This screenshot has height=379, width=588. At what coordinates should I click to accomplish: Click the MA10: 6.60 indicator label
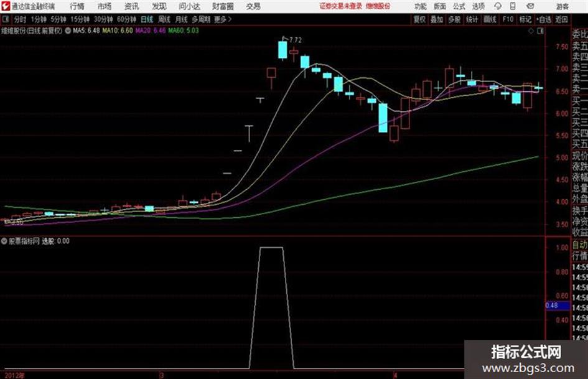coord(118,30)
